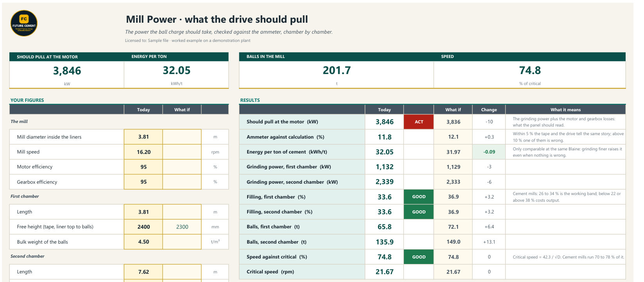This screenshot has width=644, height=282.
Task: Click the GOOD badge for Filling, first chamber
Action: [x=419, y=197]
